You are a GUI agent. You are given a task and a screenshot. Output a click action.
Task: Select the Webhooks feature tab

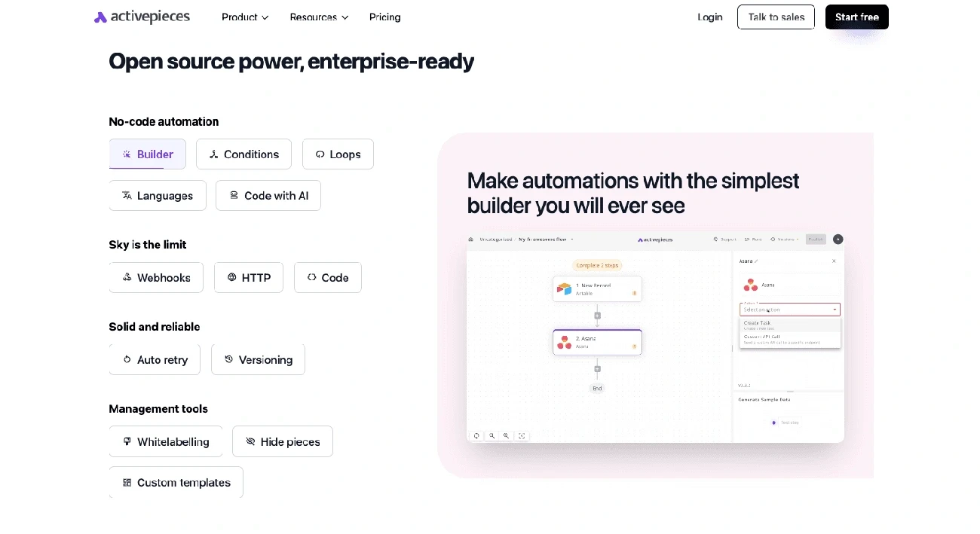point(156,277)
